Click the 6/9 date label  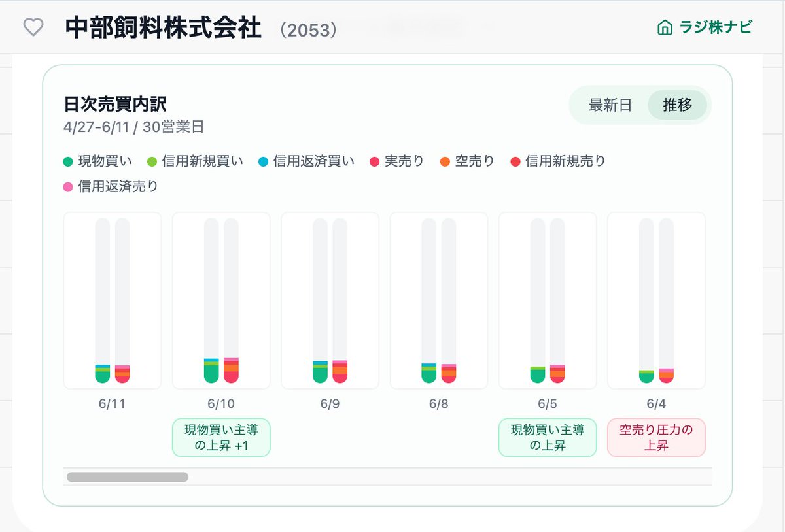tap(330, 404)
